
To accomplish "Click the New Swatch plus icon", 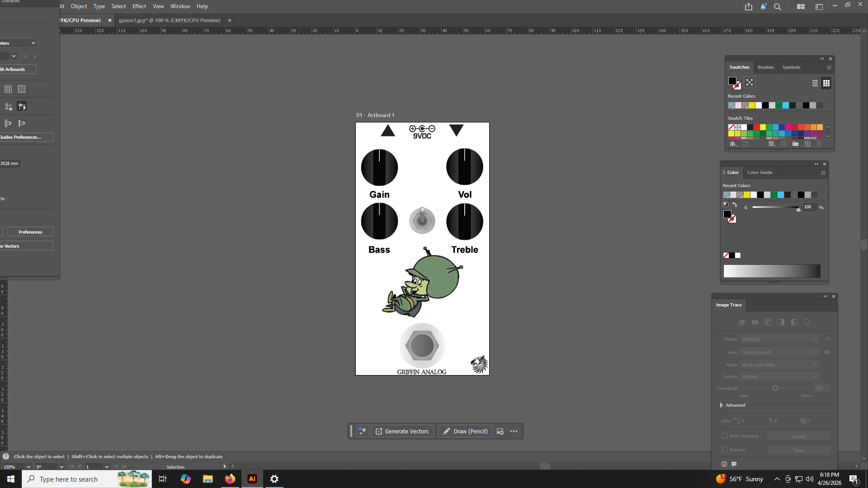I will pos(807,144).
